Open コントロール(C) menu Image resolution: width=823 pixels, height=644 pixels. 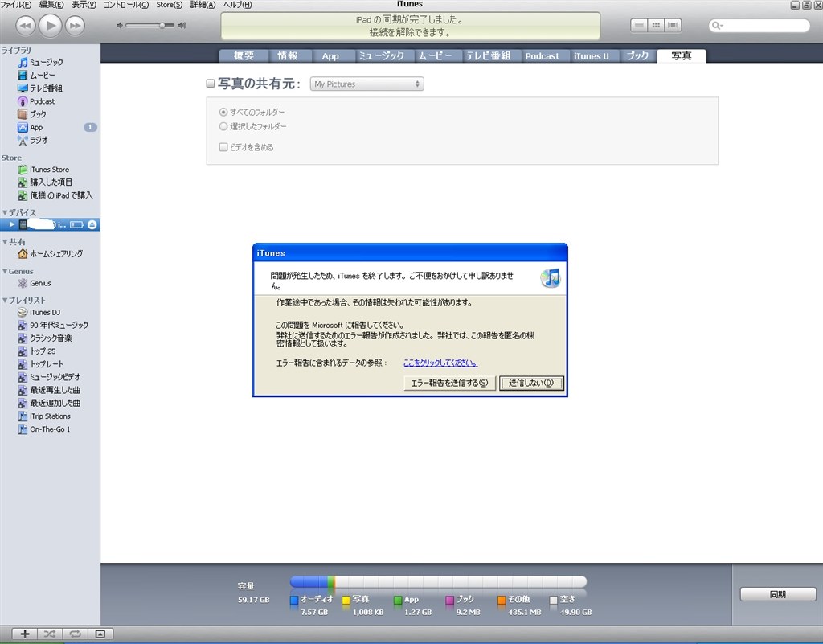[125, 5]
